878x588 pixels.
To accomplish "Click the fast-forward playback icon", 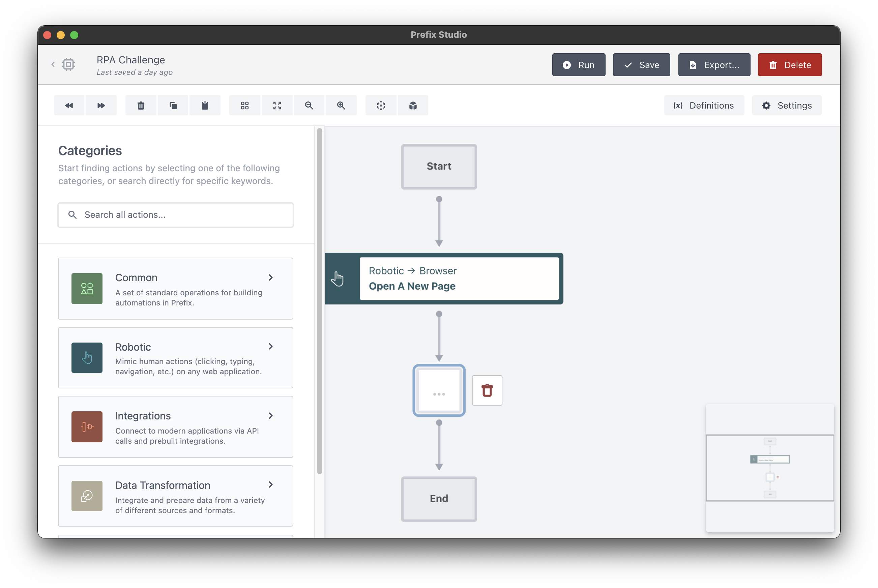I will [x=100, y=105].
